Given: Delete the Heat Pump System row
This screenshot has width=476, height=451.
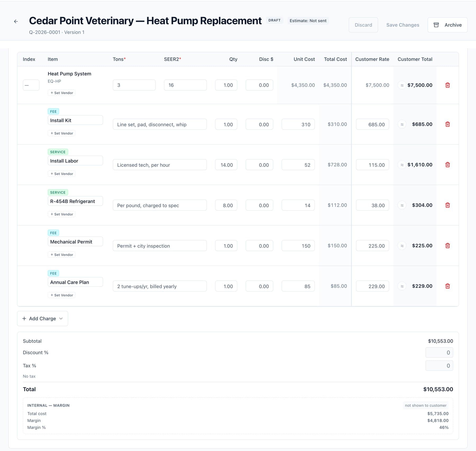Looking at the screenshot, I should (447, 85).
